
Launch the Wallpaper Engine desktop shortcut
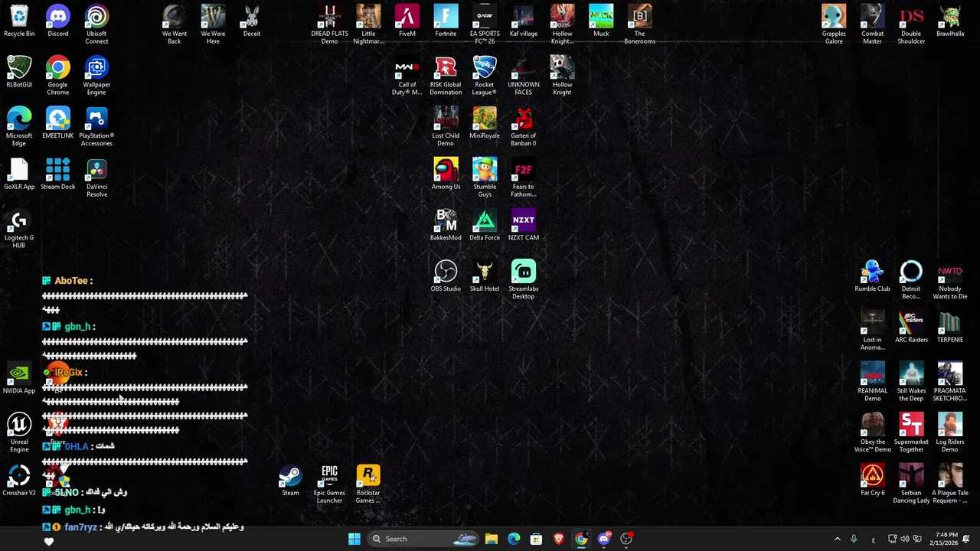point(96,76)
